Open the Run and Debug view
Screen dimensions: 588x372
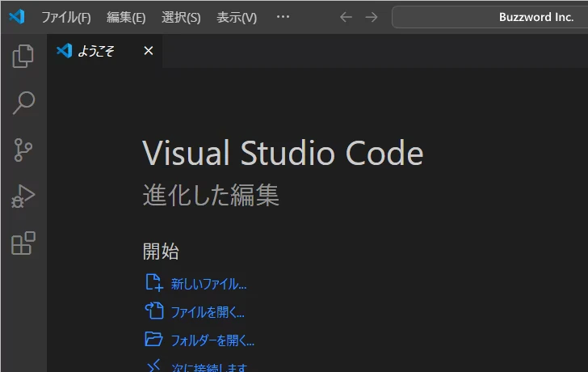[23, 197]
